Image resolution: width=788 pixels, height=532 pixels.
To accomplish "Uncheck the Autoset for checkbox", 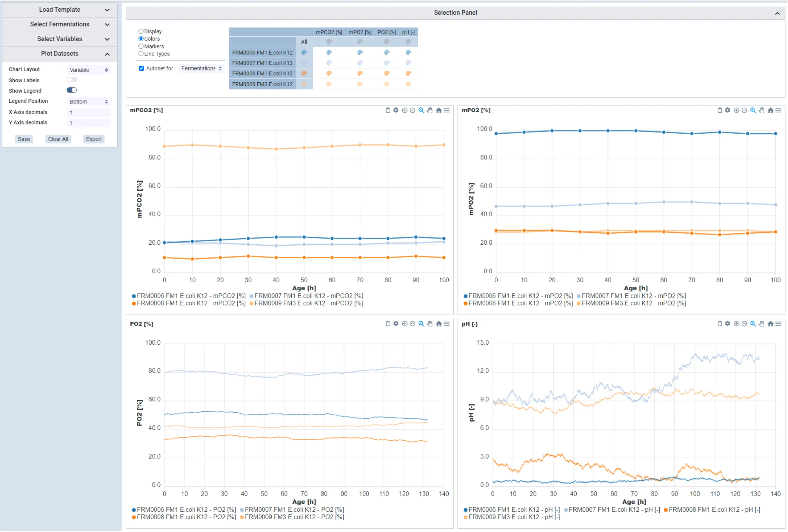I will pos(141,68).
